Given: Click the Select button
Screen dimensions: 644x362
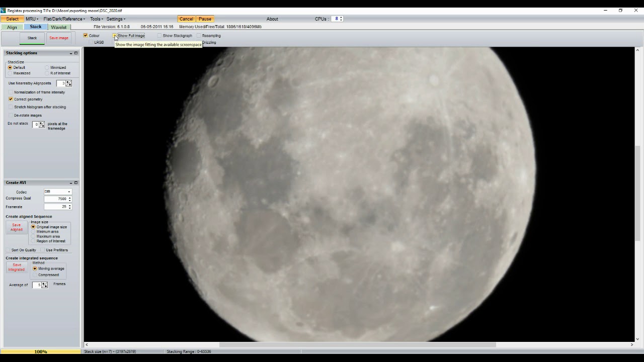Looking at the screenshot, I should [12, 19].
